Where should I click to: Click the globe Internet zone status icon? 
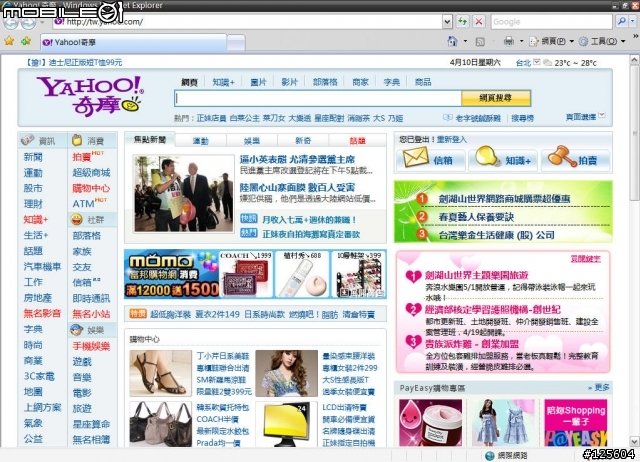point(490,455)
